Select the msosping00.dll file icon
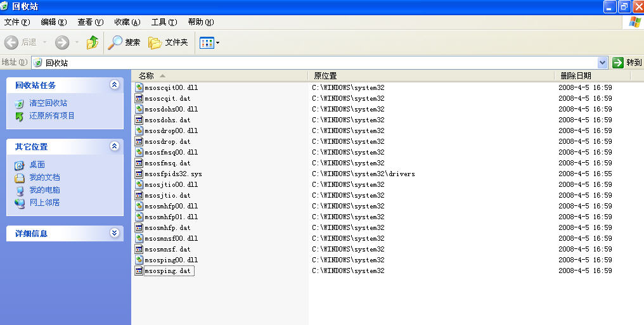 coord(139,260)
